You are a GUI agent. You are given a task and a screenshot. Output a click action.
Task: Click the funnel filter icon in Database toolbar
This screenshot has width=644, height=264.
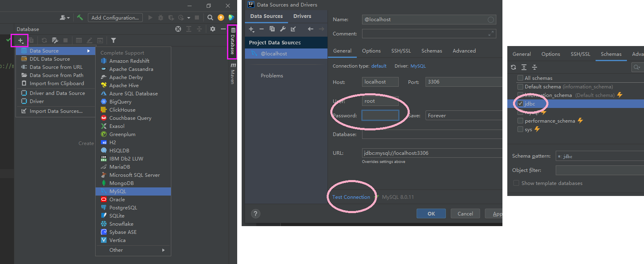pos(114,40)
